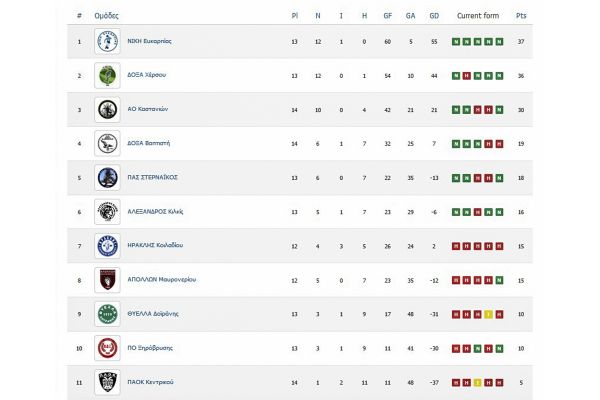Click the ΠΑΟΚ Κεντρικού black crest
This screenshot has height=400, width=600.
pyautogui.click(x=107, y=382)
